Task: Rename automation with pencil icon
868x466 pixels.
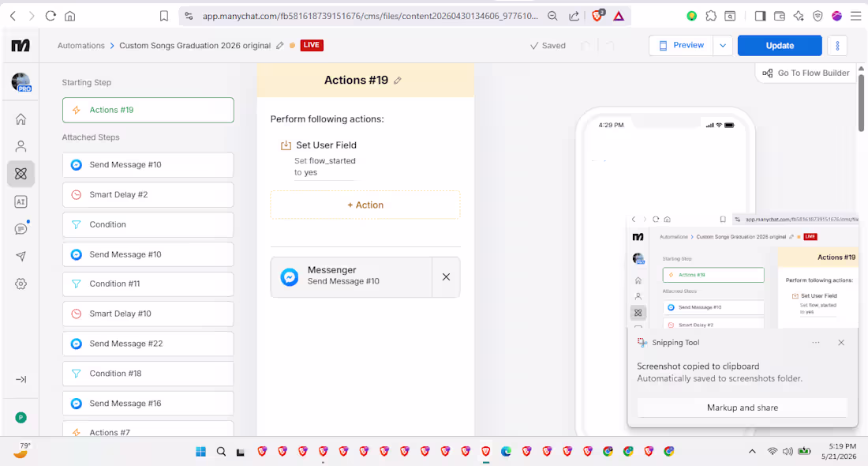Action: coord(280,46)
